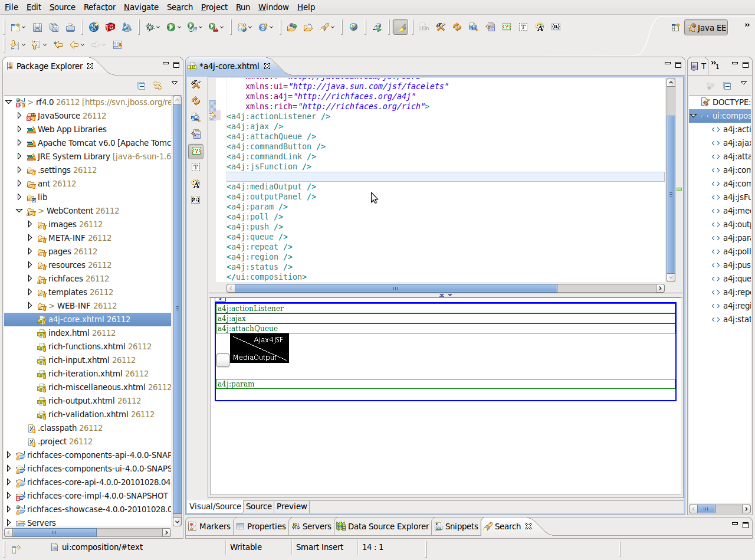This screenshot has width=755, height=560.
Task: Click the Save icon in main toolbar
Action: (x=37, y=27)
